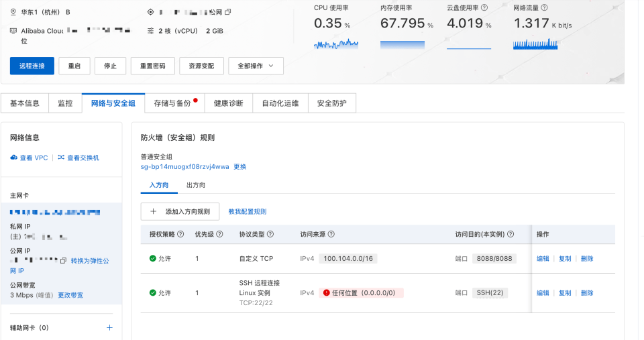Click the CPU 使用率 sparkline chart
The height and width of the screenshot is (340, 644).
point(336,44)
